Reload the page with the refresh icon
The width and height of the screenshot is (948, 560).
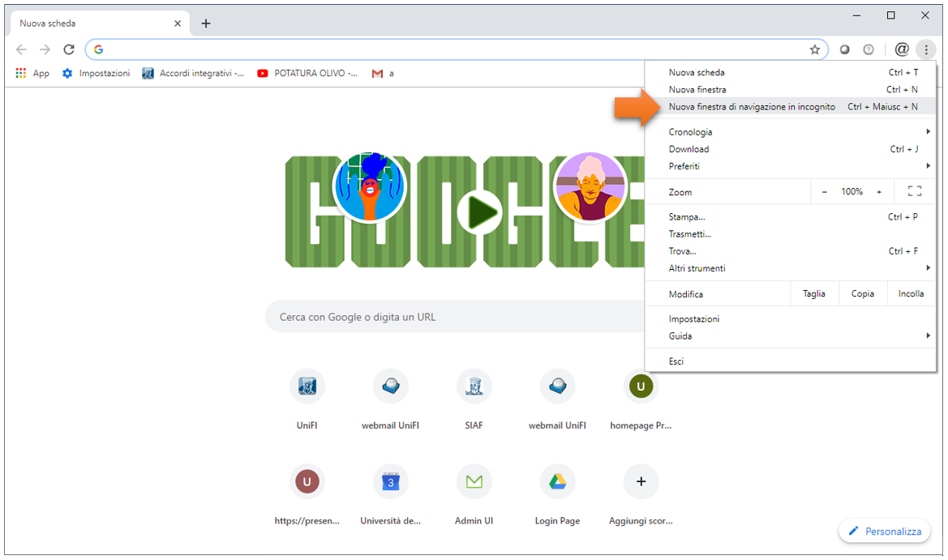click(x=69, y=49)
